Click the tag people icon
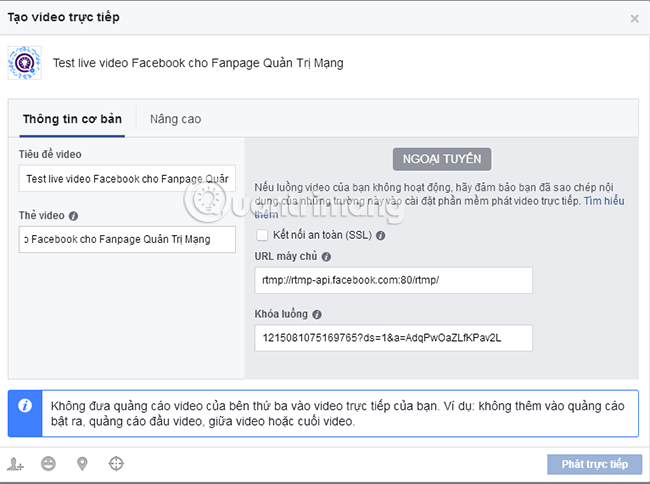The width and height of the screenshot is (650, 484). pos(15,464)
